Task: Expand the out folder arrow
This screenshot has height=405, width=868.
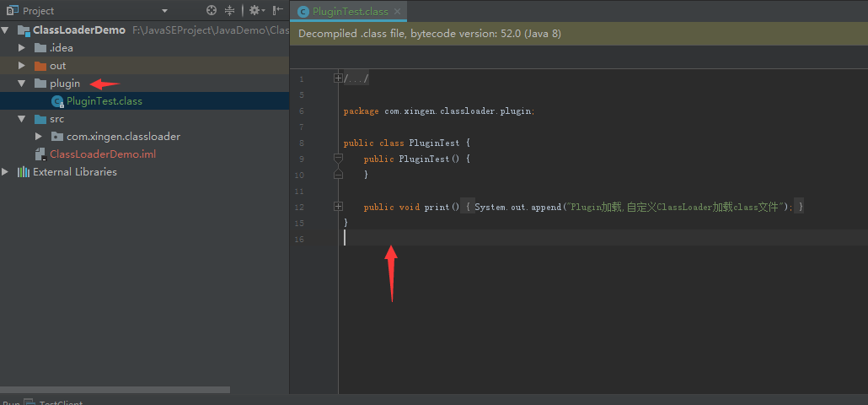Action: tap(22, 65)
